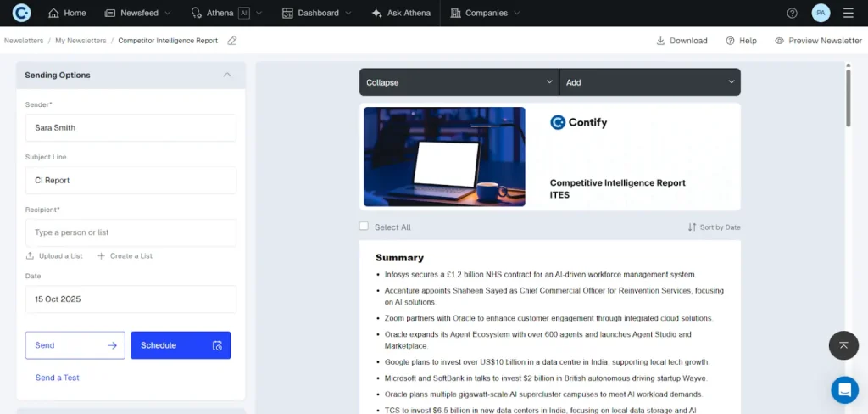868x414 pixels.
Task: Click Competitive Intelligence Report ITES title
Action: pyautogui.click(x=617, y=189)
